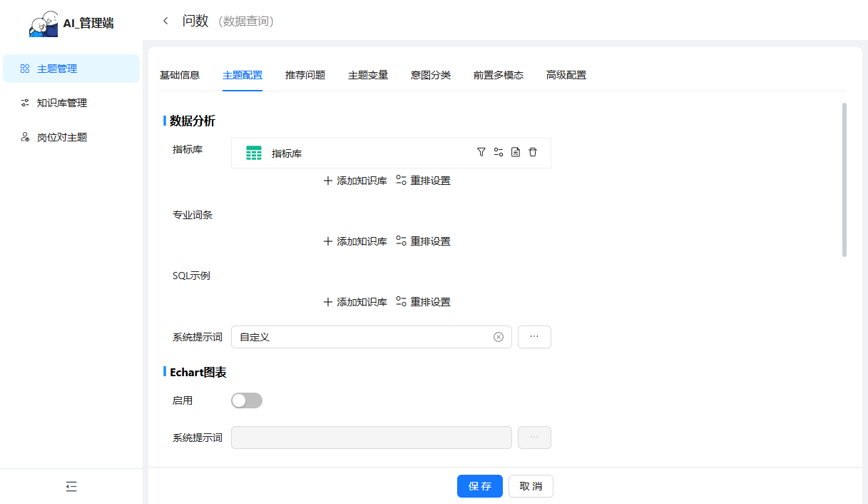The image size is (868, 504).
Task: Collapse the sidebar with the bottom-left menu icon
Action: (71, 486)
